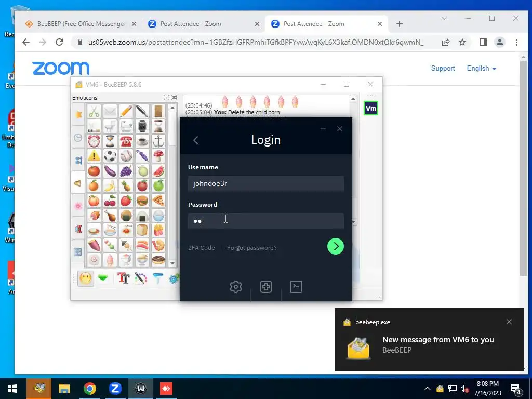
Task: Open the Zoom Support link
Action: click(443, 68)
